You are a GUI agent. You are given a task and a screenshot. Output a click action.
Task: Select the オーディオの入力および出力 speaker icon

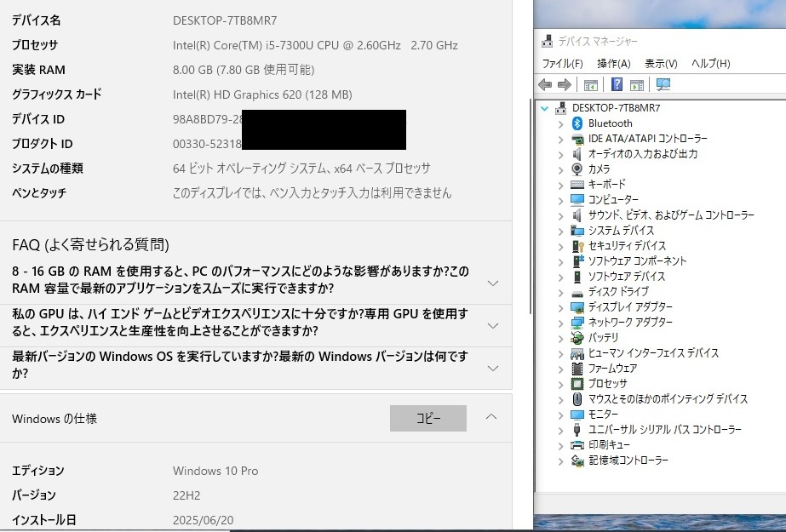pyautogui.click(x=577, y=154)
